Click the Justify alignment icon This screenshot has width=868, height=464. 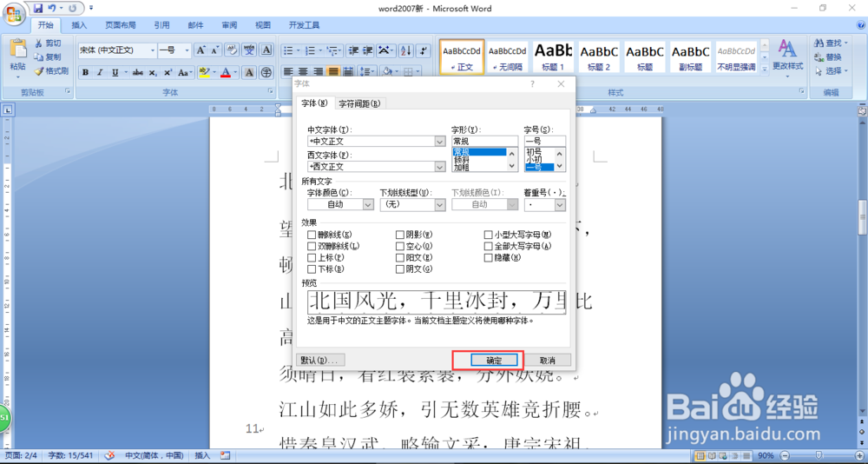coord(333,71)
